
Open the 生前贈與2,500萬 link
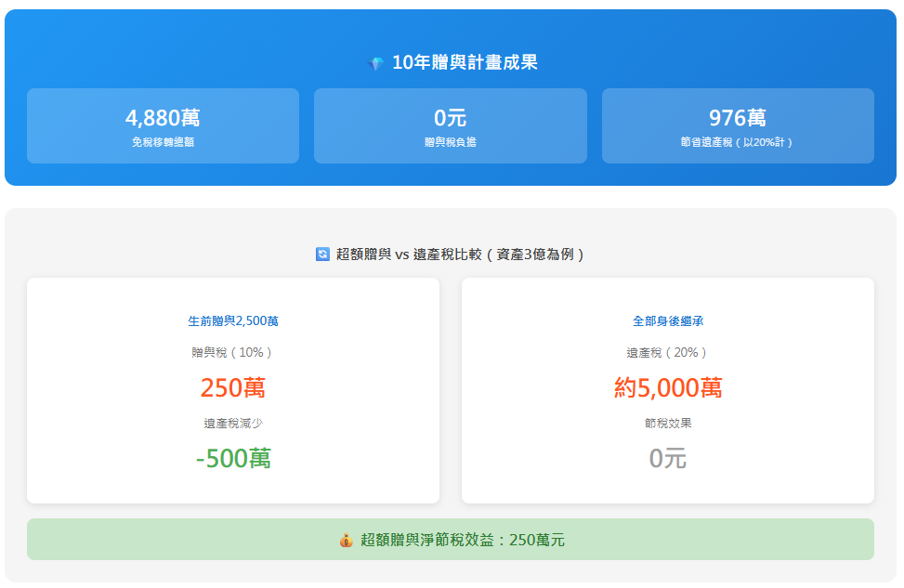(233, 321)
